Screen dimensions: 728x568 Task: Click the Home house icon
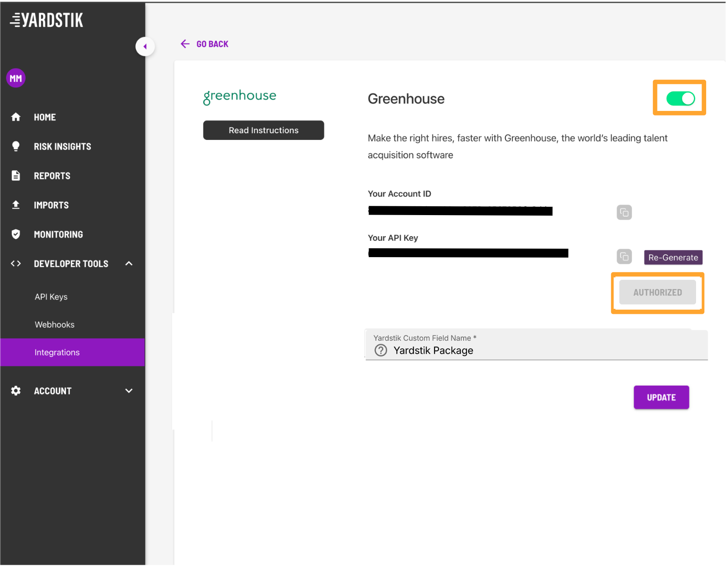pos(16,117)
